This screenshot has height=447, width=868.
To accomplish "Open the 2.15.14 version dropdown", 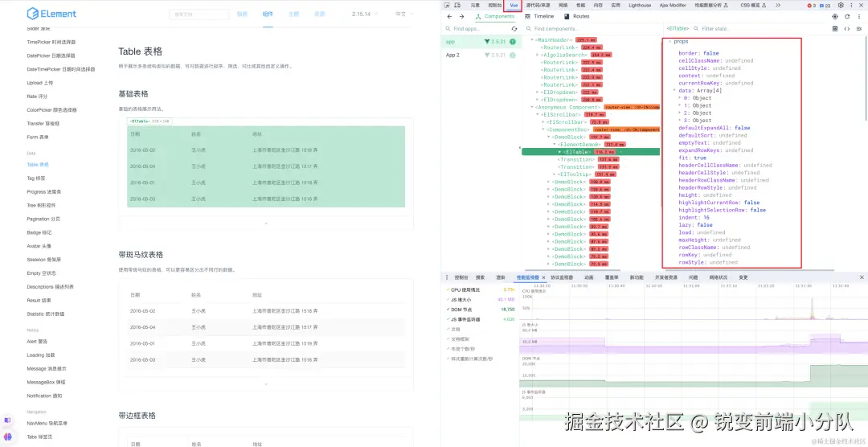I will tap(364, 14).
